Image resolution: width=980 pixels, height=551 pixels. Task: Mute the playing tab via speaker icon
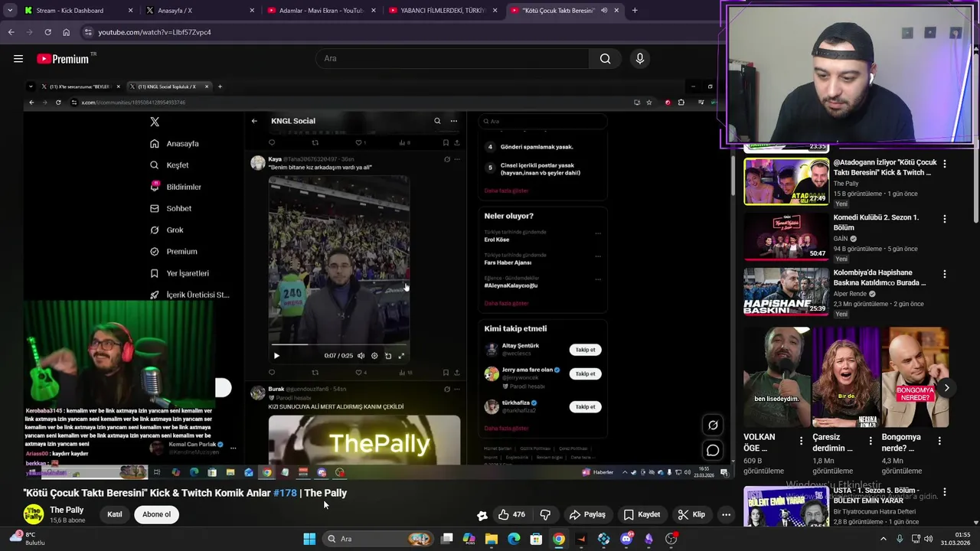pos(604,11)
